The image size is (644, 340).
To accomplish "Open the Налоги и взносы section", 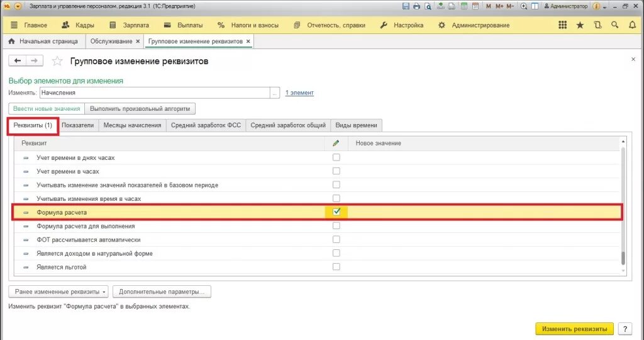I will (248, 25).
